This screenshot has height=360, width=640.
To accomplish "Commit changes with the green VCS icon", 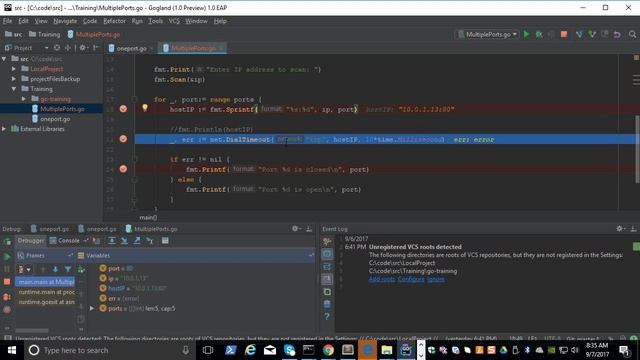I will (592, 34).
